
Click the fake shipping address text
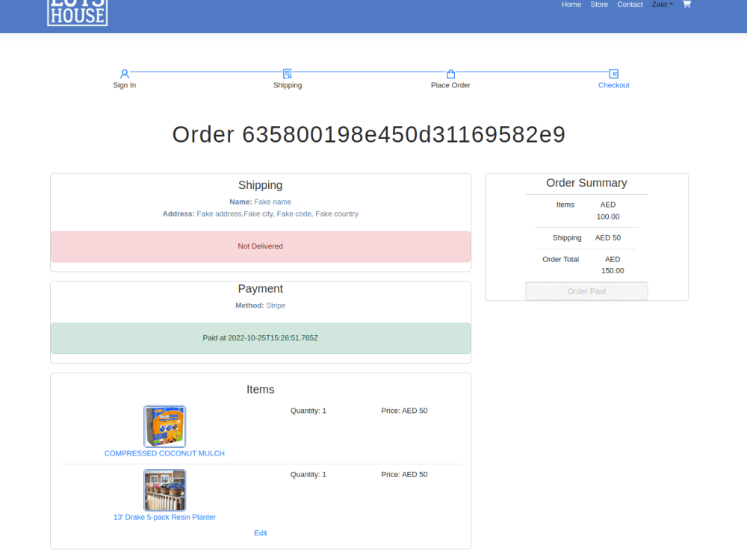point(277,214)
